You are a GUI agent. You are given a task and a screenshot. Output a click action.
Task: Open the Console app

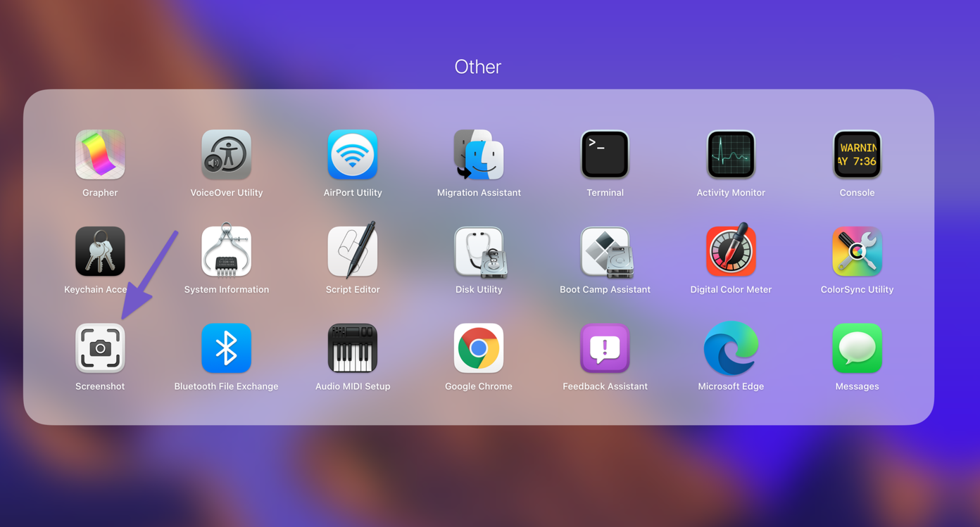point(857,154)
